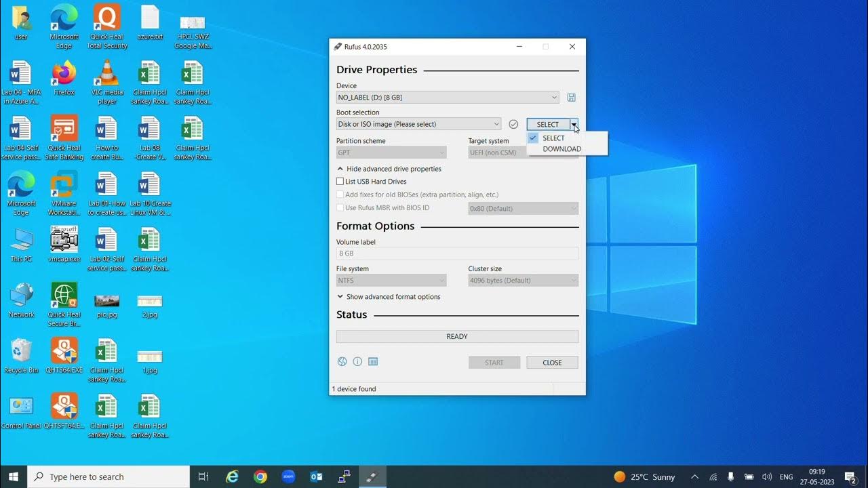Click the ENG language indicator

point(786,477)
